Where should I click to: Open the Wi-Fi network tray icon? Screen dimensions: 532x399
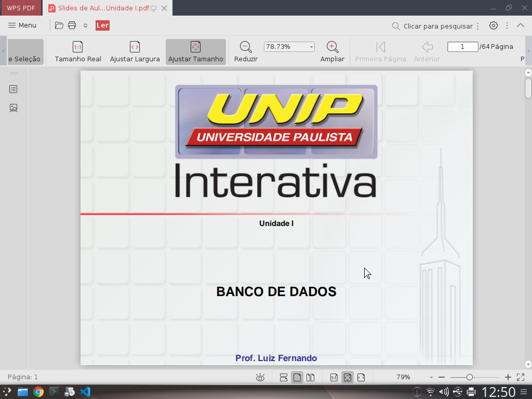pyautogui.click(x=431, y=392)
